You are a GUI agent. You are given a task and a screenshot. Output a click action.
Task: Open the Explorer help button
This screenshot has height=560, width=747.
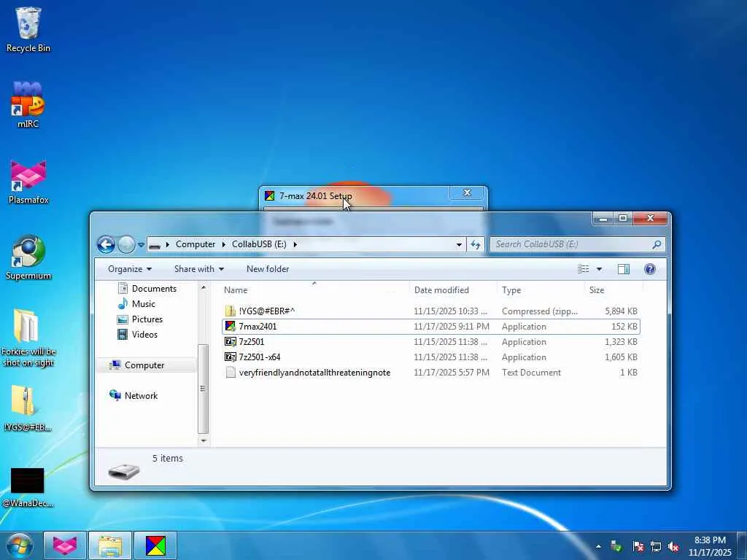pos(650,269)
